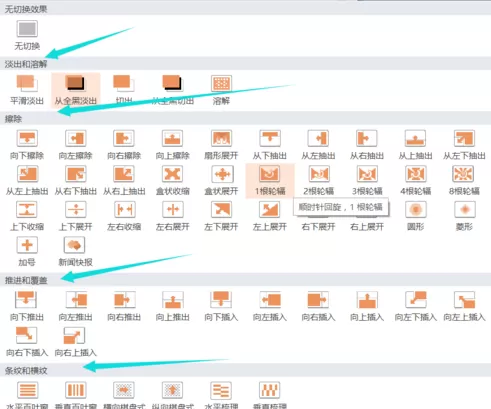Apply 向下插入 cover down transition
The height and width of the screenshot is (409, 491).
(x=221, y=306)
